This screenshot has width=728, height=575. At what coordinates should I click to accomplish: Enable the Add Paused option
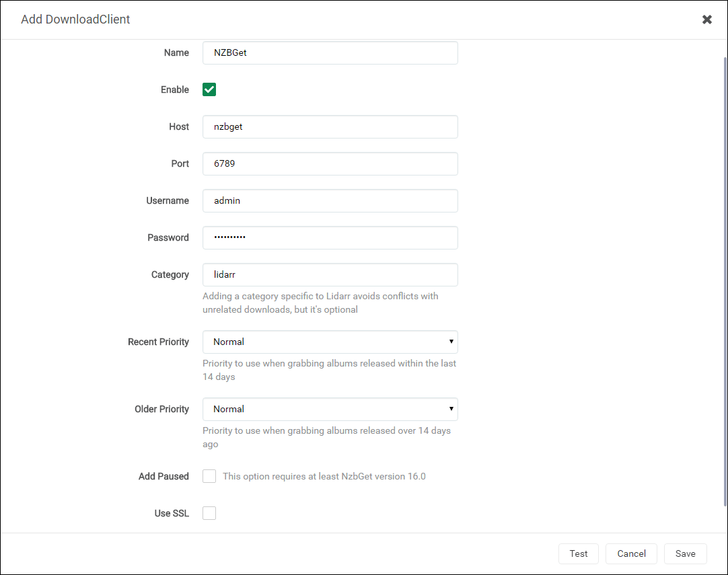[209, 476]
